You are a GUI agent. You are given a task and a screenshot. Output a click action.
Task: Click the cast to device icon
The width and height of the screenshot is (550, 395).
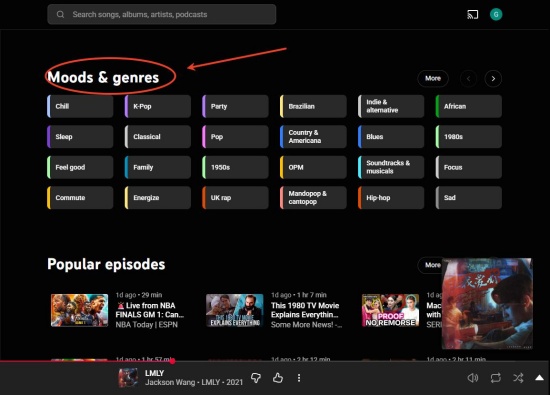point(472,14)
